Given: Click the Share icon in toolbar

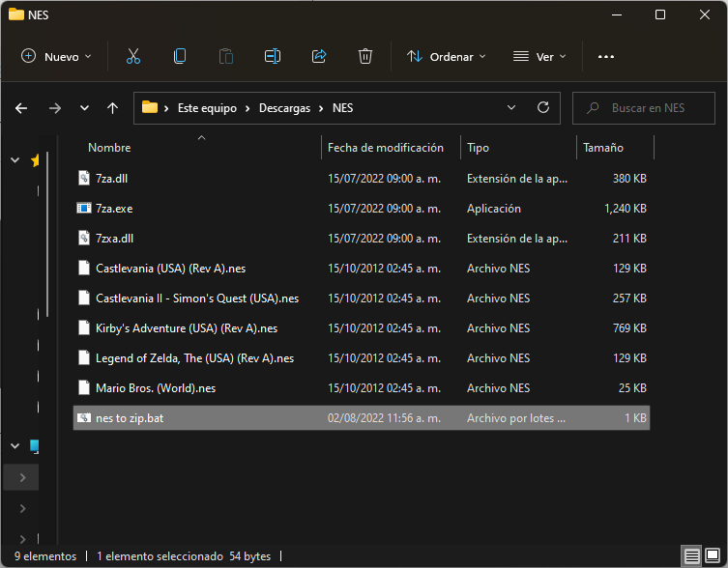Looking at the screenshot, I should coord(319,57).
